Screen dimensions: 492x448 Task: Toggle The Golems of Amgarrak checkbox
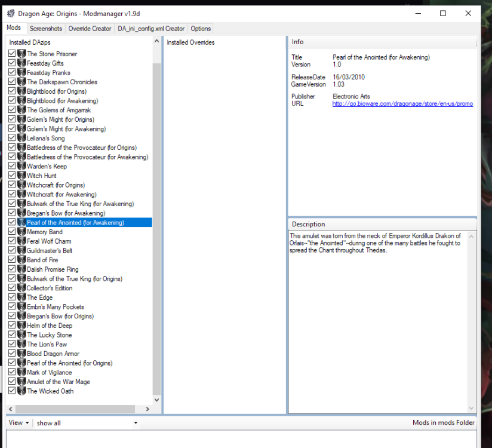(x=12, y=110)
